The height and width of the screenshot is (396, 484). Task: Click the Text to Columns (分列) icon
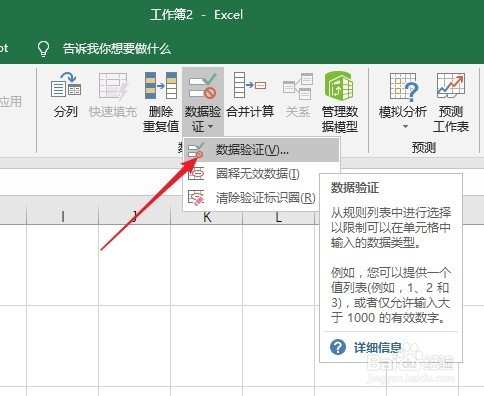tap(65, 86)
